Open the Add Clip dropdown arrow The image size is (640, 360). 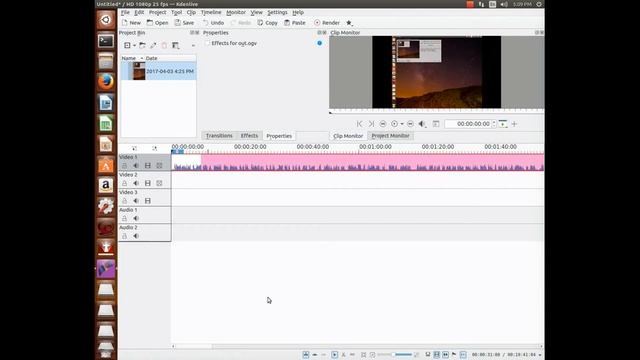pyautogui.click(x=134, y=46)
